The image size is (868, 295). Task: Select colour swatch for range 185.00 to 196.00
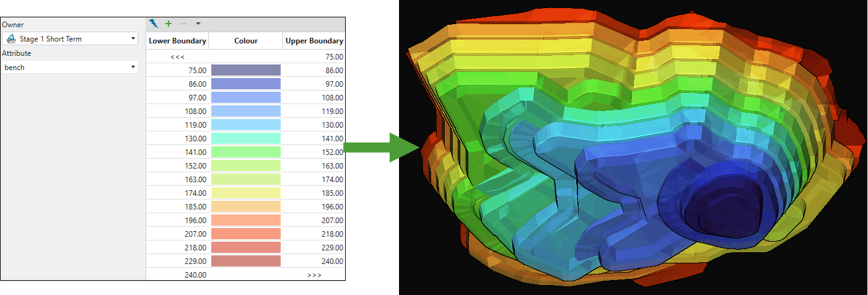(x=246, y=206)
